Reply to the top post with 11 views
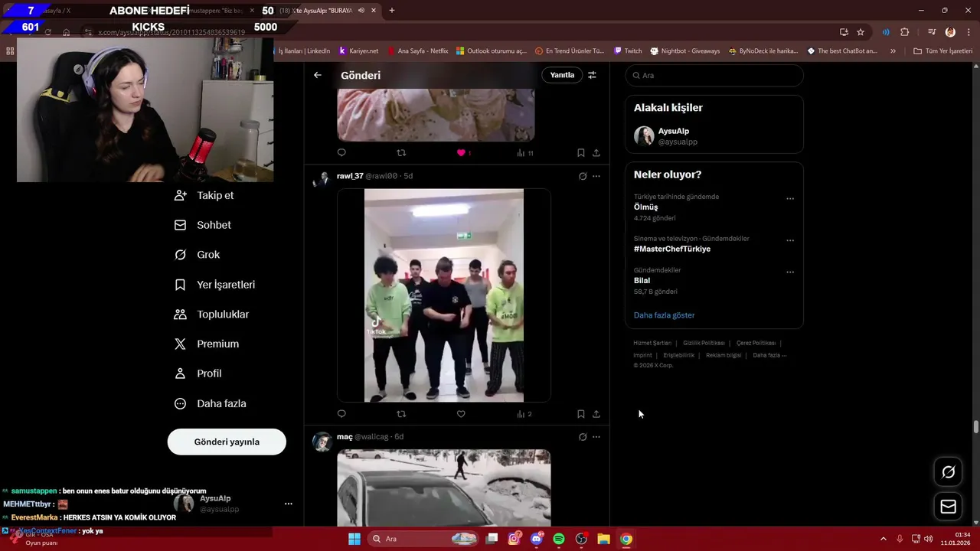The image size is (980, 551). click(x=341, y=153)
